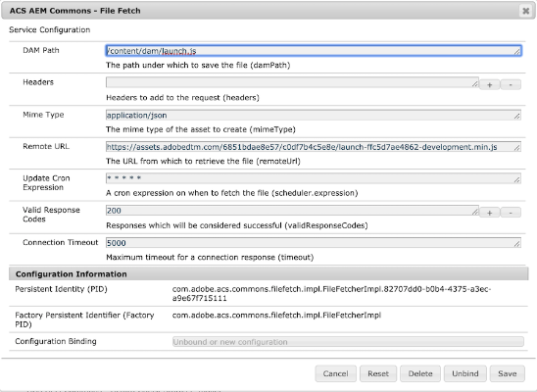Unbind this configuration
537x392 pixels.
465,373
